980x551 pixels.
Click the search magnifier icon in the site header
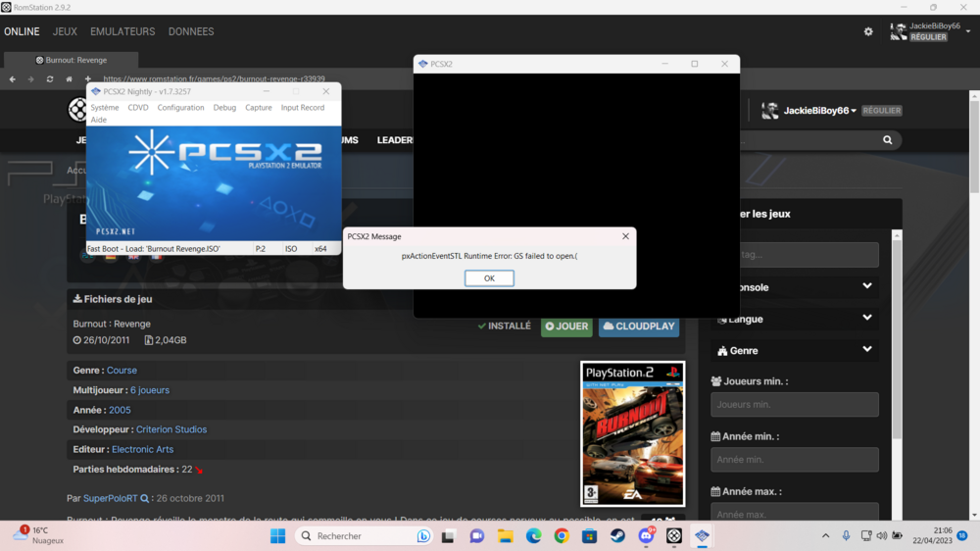(887, 140)
